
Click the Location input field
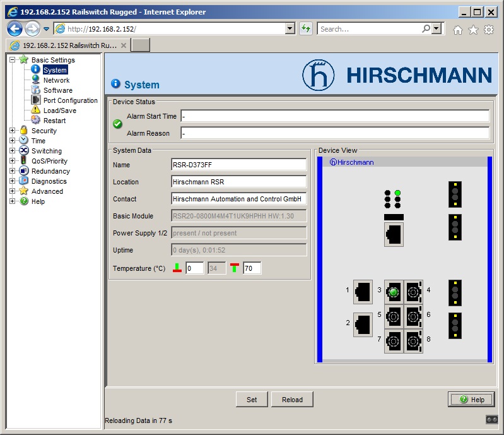coord(239,182)
